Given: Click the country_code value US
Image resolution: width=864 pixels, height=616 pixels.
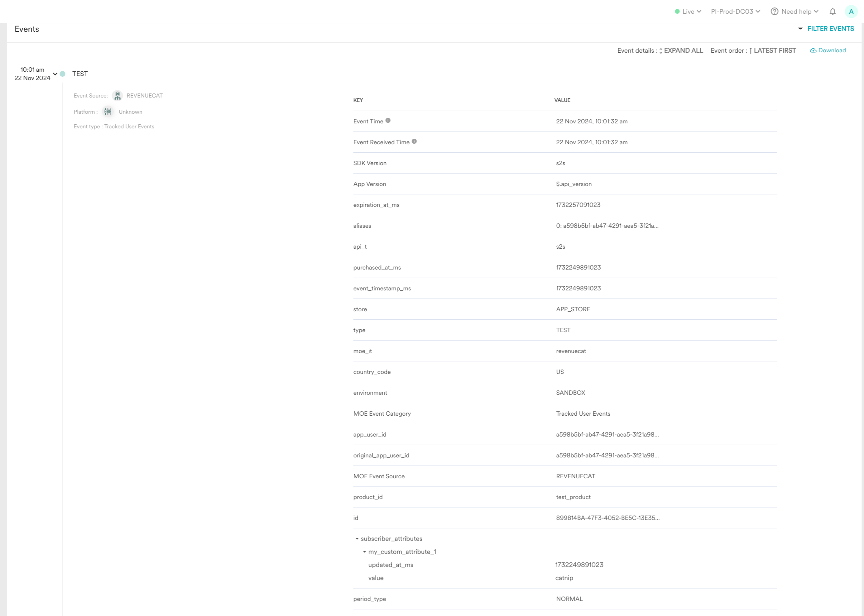Looking at the screenshot, I should click(560, 372).
